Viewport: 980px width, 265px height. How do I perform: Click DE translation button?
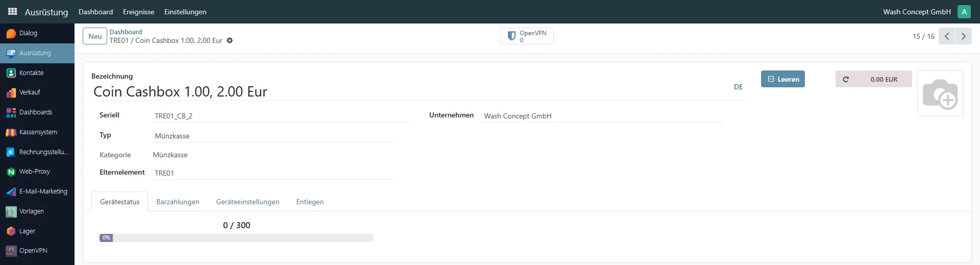pyautogui.click(x=738, y=87)
